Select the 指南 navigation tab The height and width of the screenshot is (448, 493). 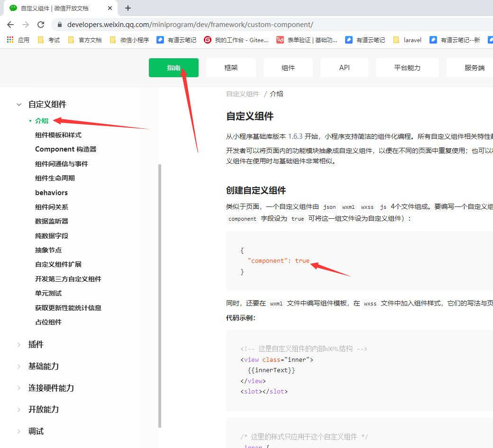(173, 67)
